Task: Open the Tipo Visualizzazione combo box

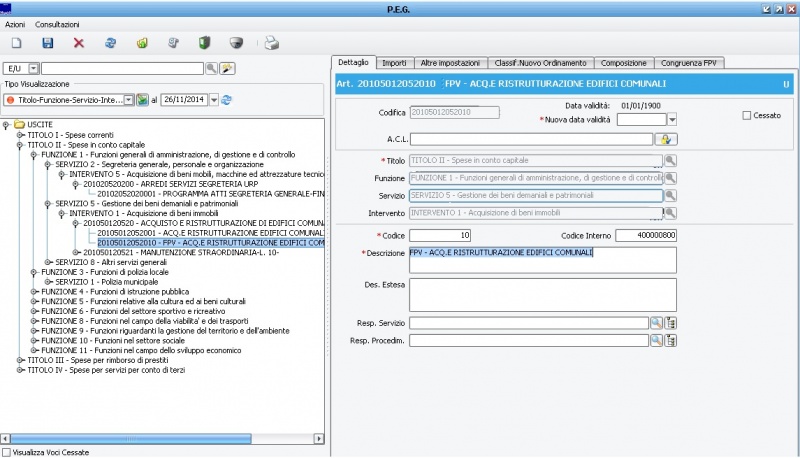Action: click(x=128, y=100)
